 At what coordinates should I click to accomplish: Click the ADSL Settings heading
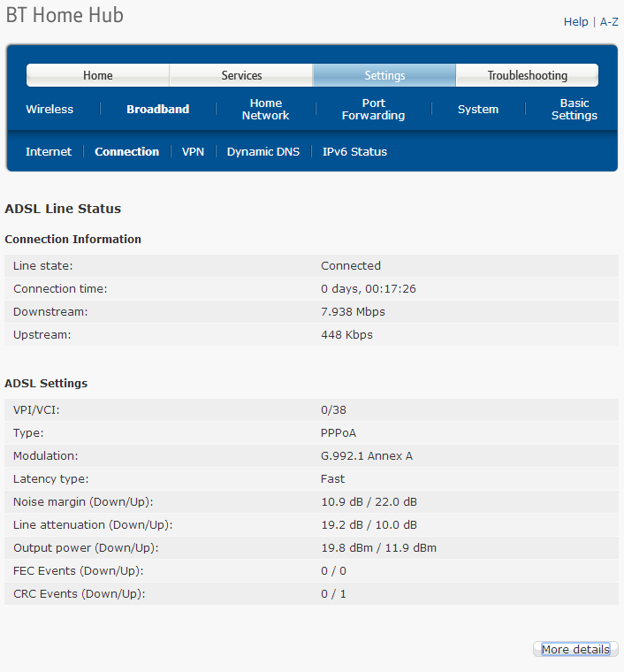tap(46, 383)
